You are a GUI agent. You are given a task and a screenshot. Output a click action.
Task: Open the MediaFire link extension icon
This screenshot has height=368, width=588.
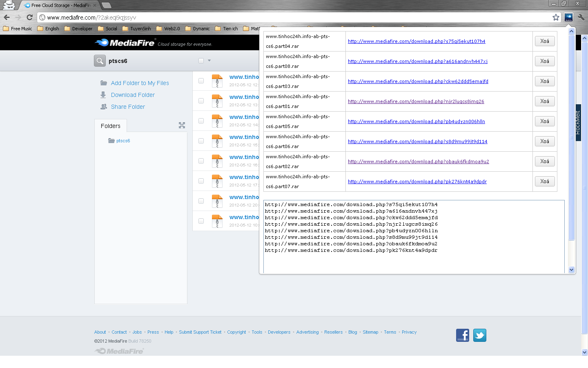(568, 17)
